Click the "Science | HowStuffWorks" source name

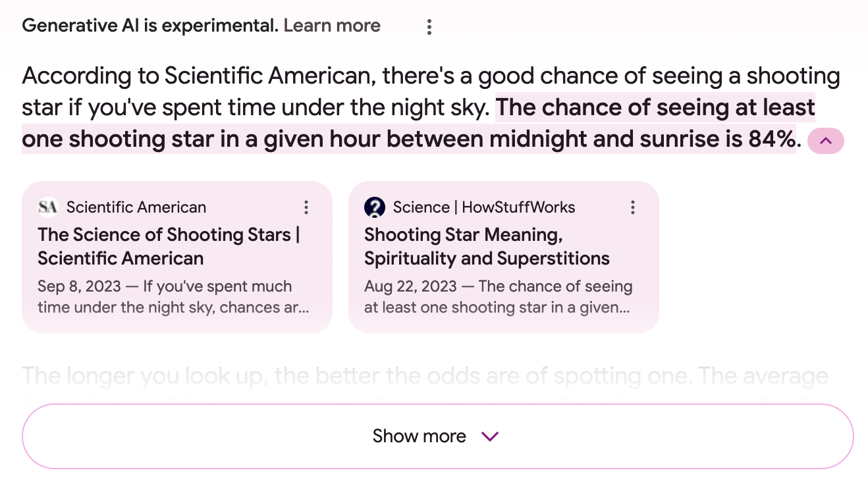coord(484,208)
